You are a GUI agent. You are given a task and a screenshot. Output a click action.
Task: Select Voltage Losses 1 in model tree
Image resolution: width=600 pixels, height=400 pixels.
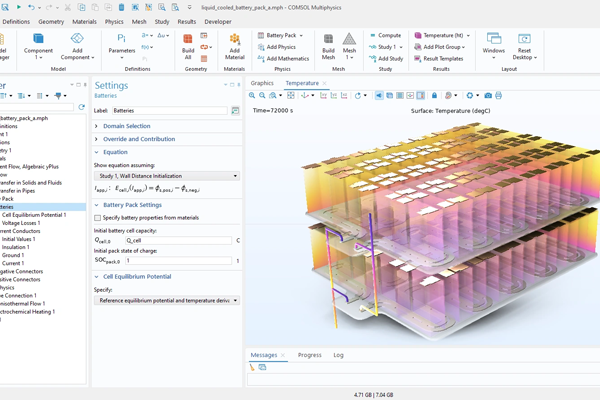[21, 223]
